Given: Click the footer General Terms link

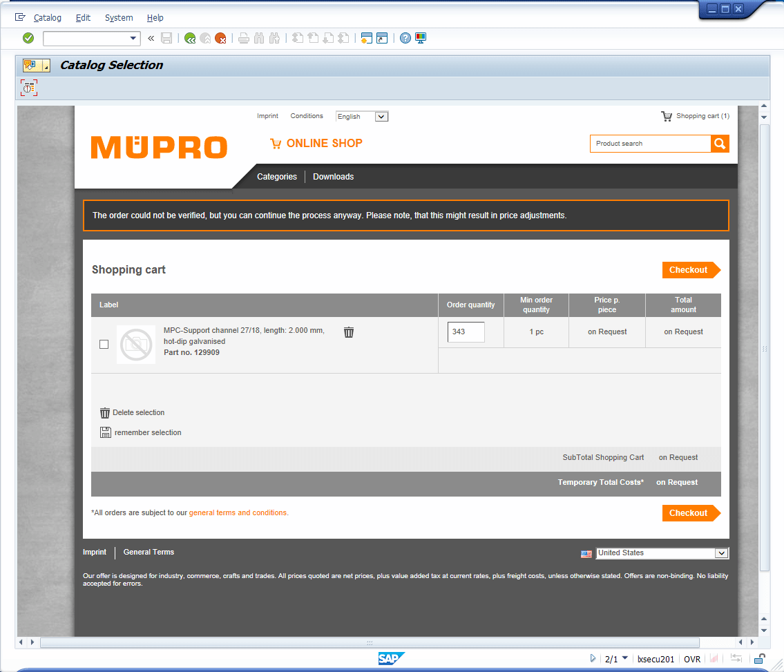Looking at the screenshot, I should [149, 552].
